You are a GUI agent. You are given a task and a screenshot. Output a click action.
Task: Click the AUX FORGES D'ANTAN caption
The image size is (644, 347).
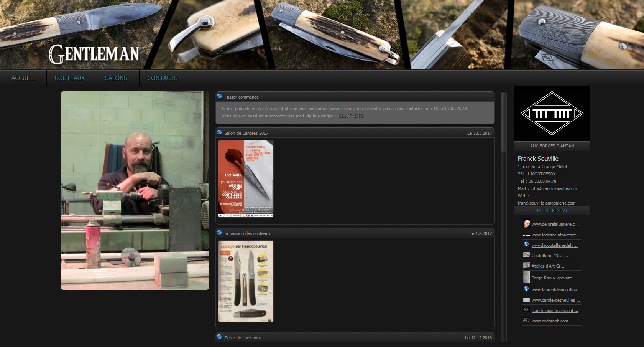[552, 146]
